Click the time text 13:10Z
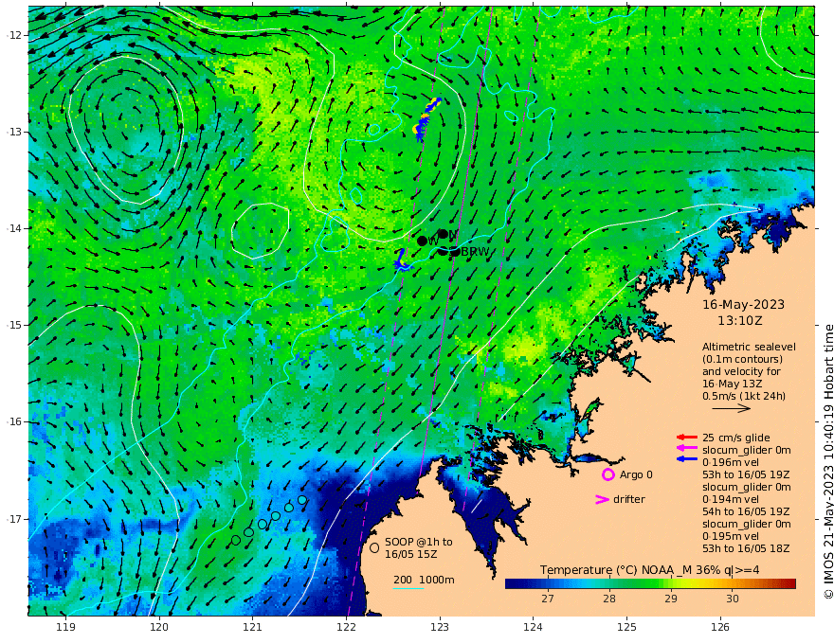This screenshot has width=834, height=644. pos(740,321)
